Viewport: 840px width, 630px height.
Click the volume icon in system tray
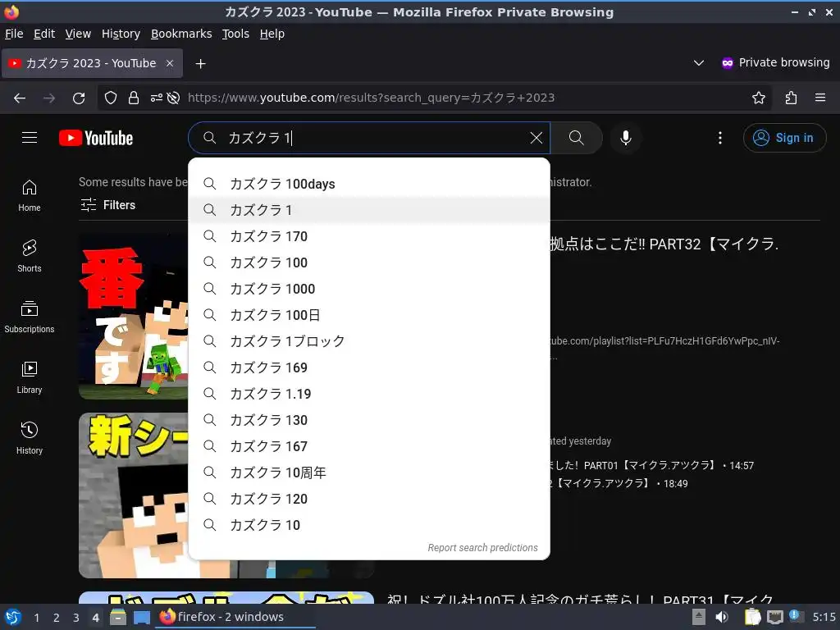(722, 617)
